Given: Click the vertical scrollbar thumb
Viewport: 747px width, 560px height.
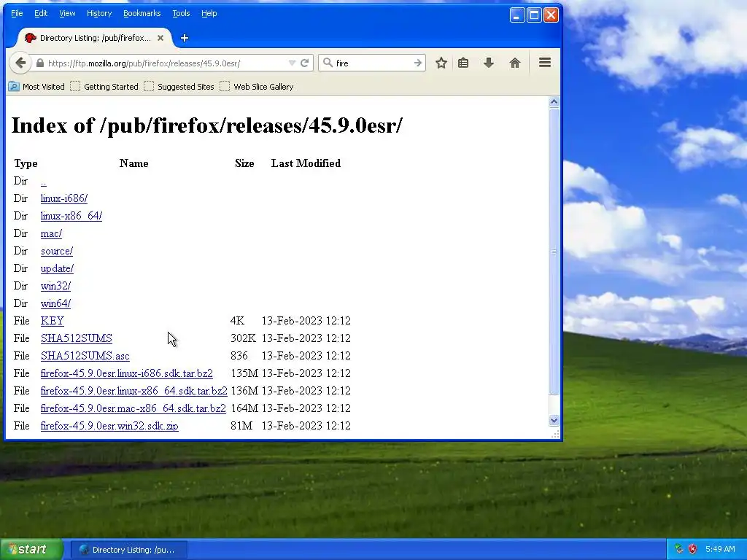Looking at the screenshot, I should pos(554,251).
